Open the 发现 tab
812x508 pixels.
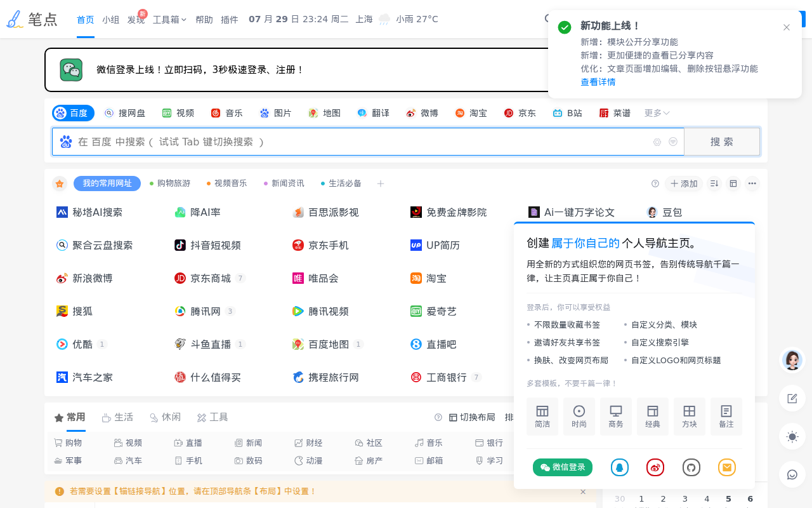point(136,20)
